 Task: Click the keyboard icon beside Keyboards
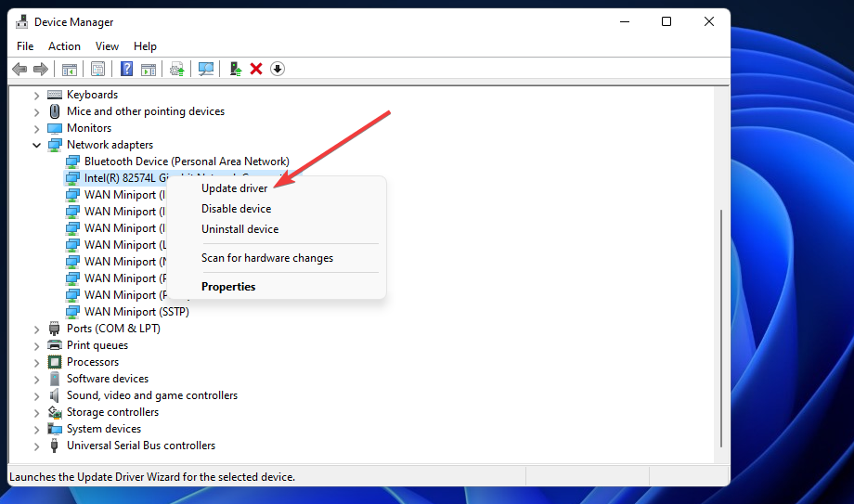(55, 95)
